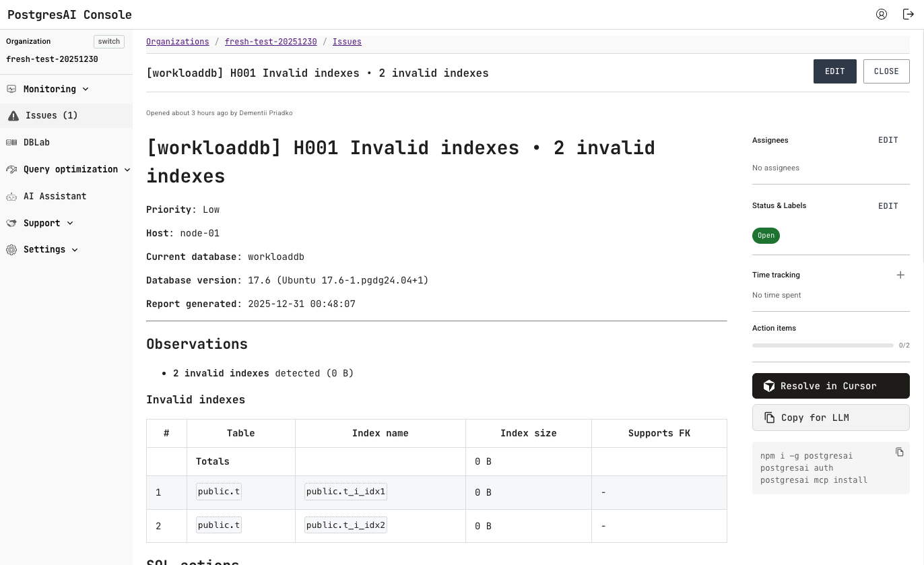Click the public.t_i_idx1 index name chip
This screenshot has height=565, width=924.
345,492
